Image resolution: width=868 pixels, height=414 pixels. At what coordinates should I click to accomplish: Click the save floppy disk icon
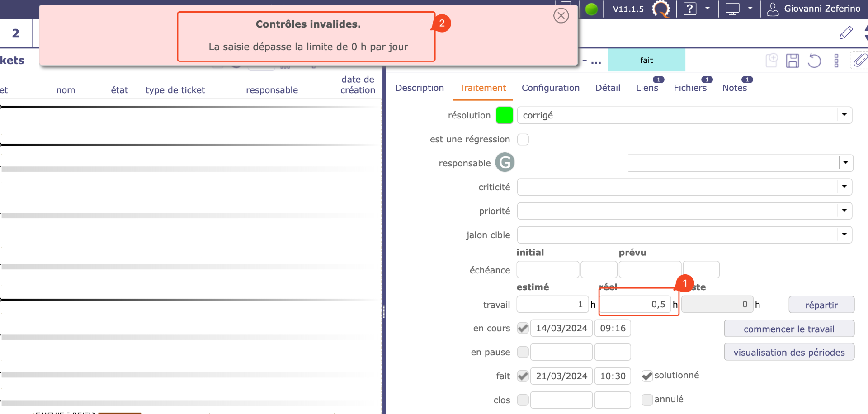793,61
